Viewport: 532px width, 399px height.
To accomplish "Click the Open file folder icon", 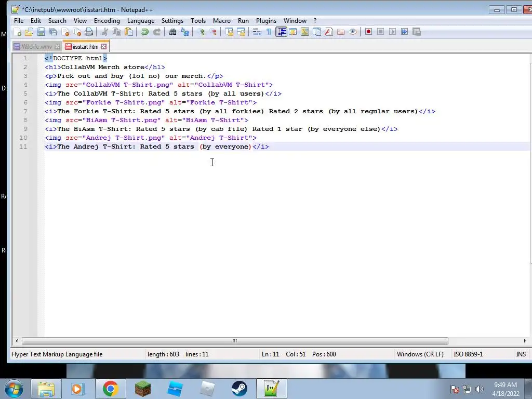I will click(x=29, y=32).
